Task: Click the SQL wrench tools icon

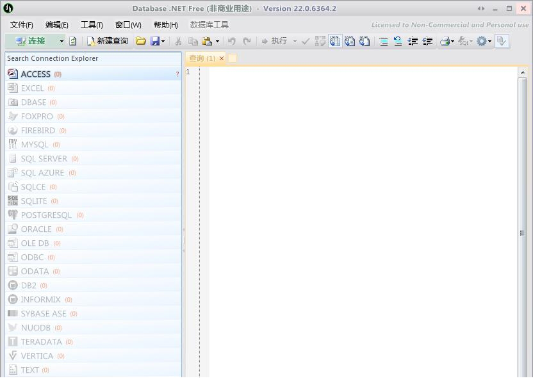Action: [464, 41]
